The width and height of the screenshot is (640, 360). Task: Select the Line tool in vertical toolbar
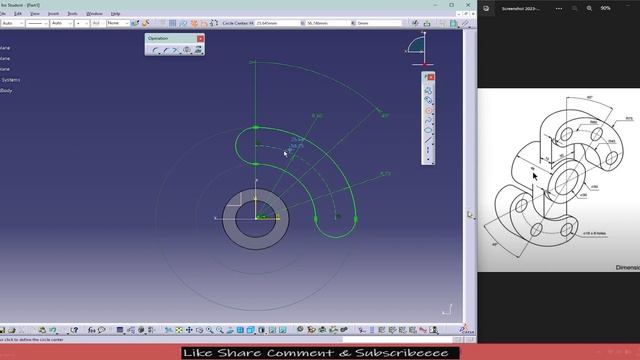[428, 140]
